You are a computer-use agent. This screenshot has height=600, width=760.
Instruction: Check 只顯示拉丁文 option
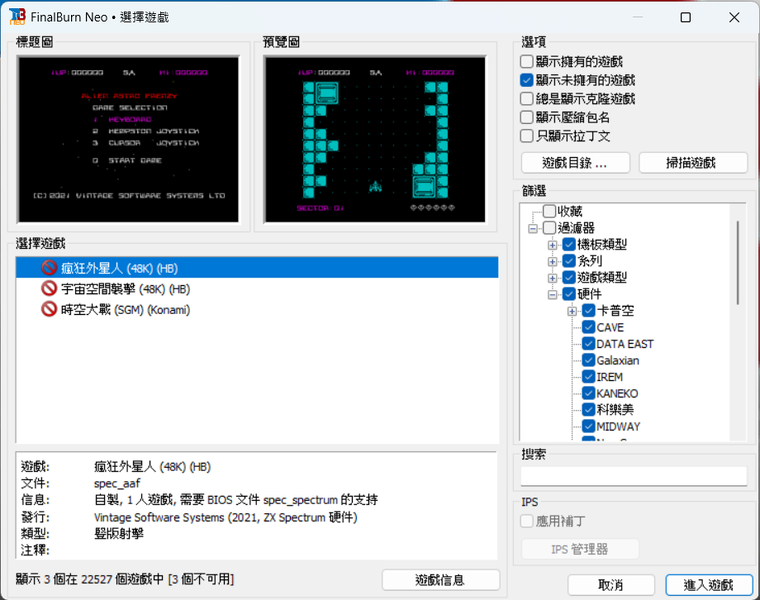526,136
